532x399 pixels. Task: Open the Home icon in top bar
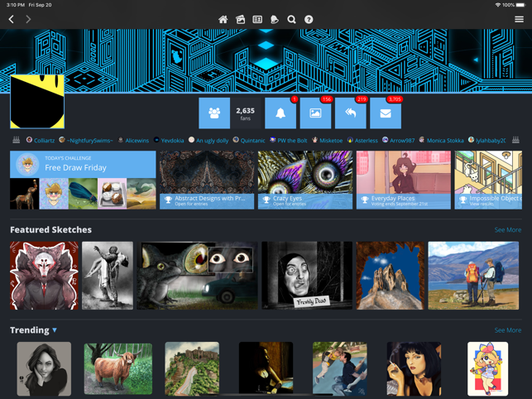[x=223, y=19]
